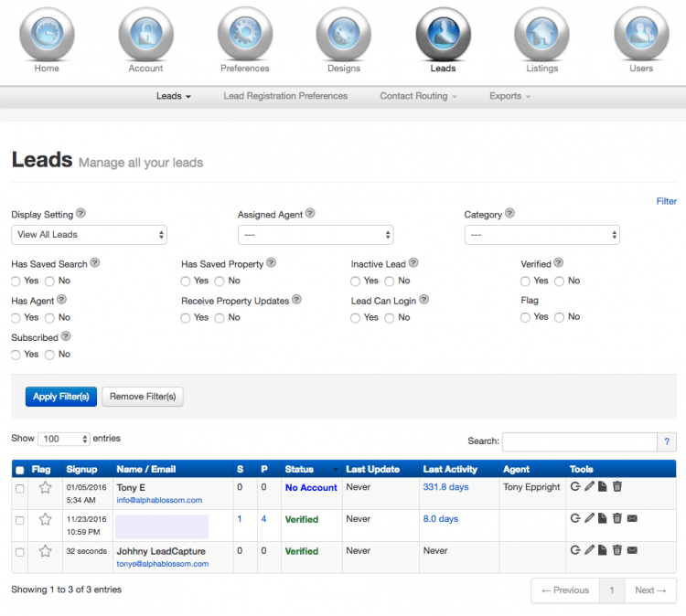686x616 pixels.
Task: Click help icon next to Category
Action: point(509,213)
